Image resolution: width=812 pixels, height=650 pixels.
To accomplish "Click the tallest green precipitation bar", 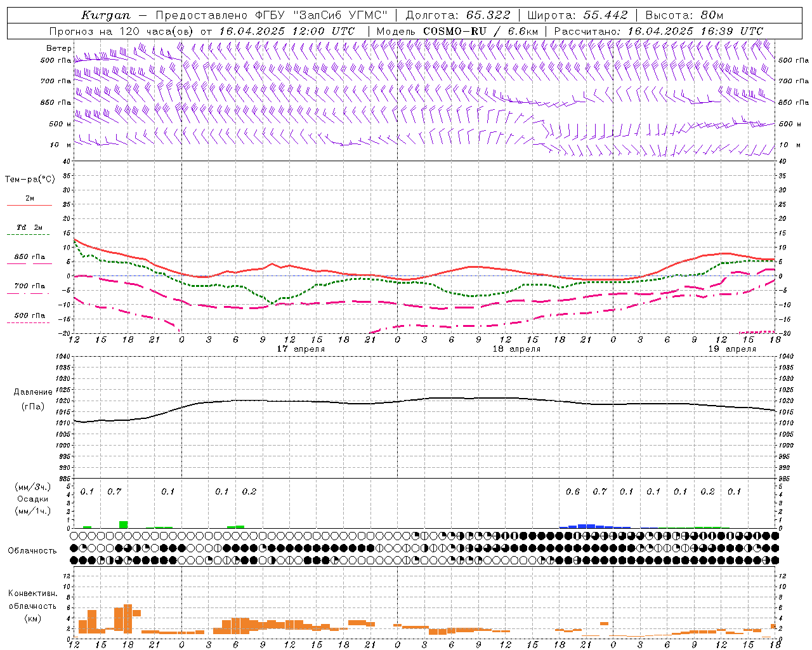I will [123, 524].
